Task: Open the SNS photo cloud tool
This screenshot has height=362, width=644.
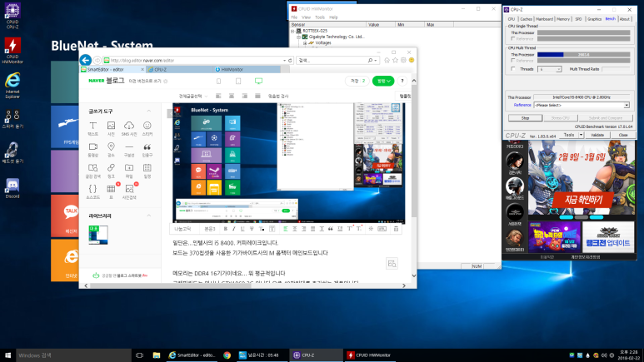Action: [129, 128]
